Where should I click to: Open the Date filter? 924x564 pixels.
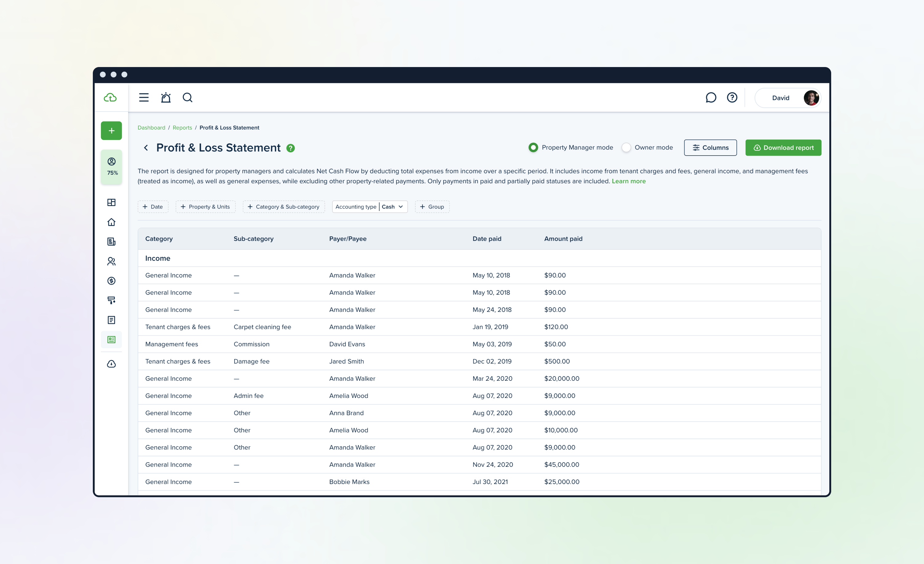click(153, 207)
